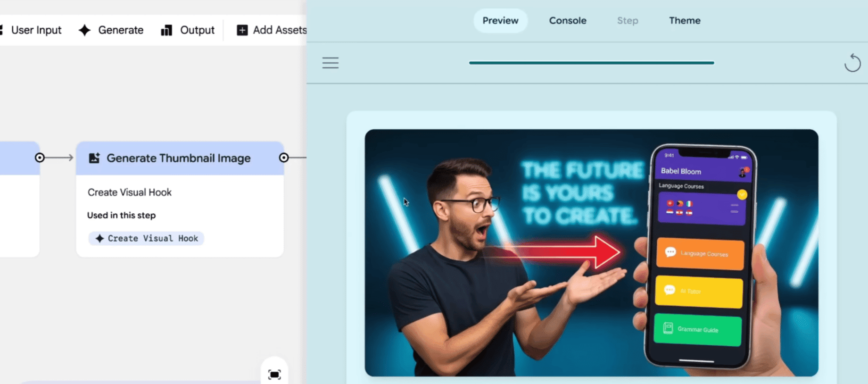868x384 pixels.
Task: Click the output port of Generate Thumbnail Image node
Action: point(284,158)
